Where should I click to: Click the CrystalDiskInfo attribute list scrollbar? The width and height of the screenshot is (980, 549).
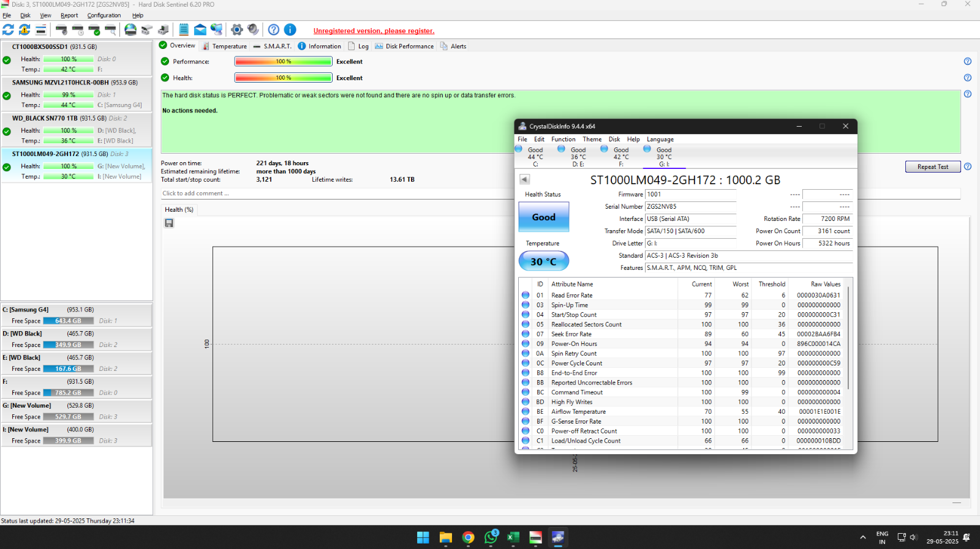pos(848,338)
